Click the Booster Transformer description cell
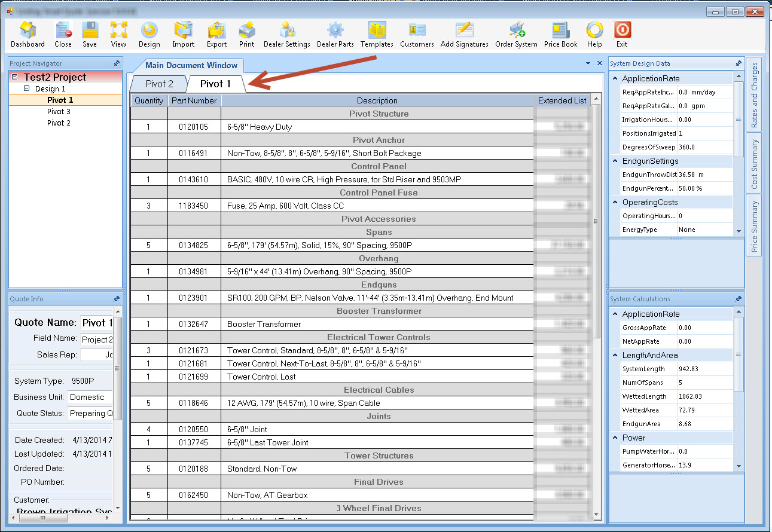772x532 pixels. 377,324
